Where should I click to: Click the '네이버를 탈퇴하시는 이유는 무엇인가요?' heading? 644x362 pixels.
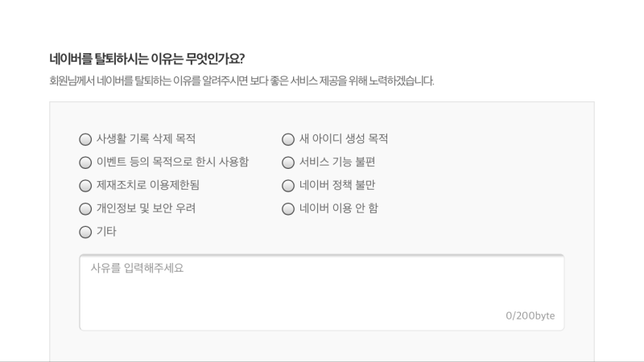click(147, 59)
